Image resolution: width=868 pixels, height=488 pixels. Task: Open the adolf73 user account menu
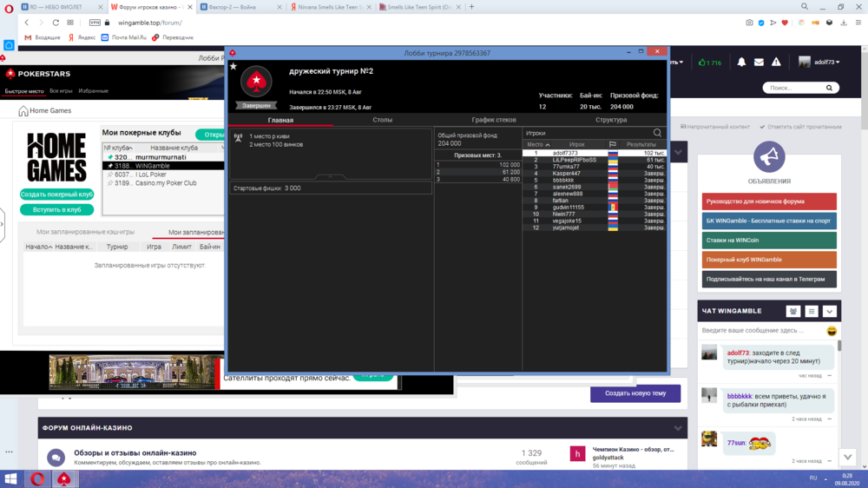tap(820, 63)
